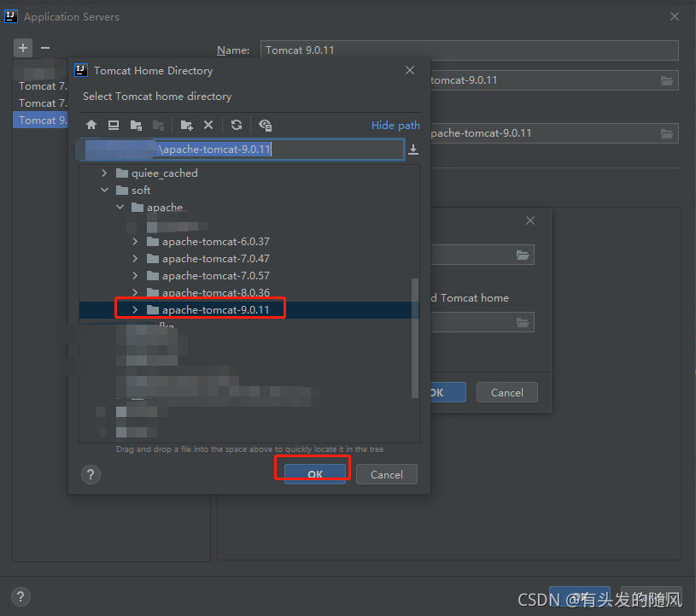
Task: Click the dimmed Module directory toolbar icon
Action: tap(158, 126)
